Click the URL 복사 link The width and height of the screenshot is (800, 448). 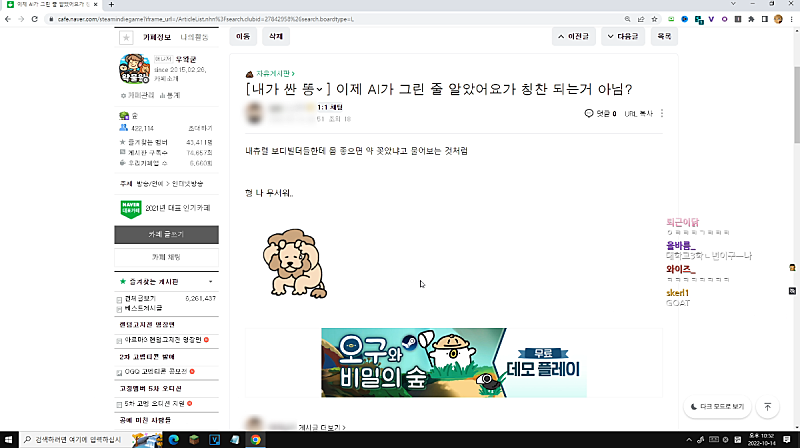click(x=638, y=114)
